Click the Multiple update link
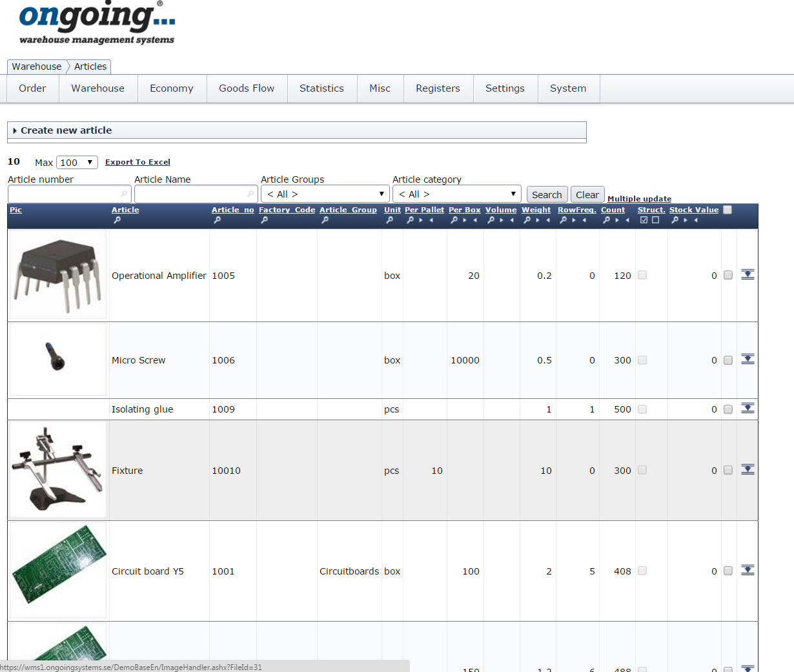This screenshot has height=672, width=794. [x=639, y=199]
